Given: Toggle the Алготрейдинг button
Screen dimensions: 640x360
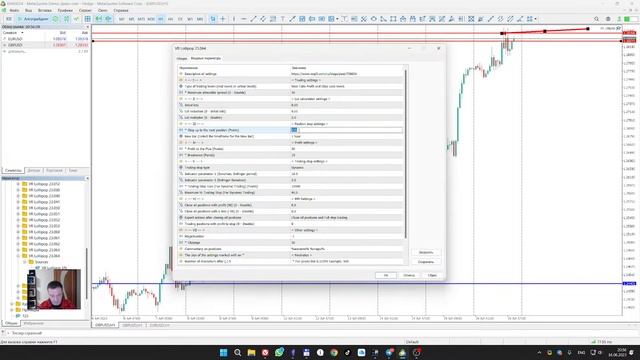Looking at the screenshot, I should click(x=33, y=19).
